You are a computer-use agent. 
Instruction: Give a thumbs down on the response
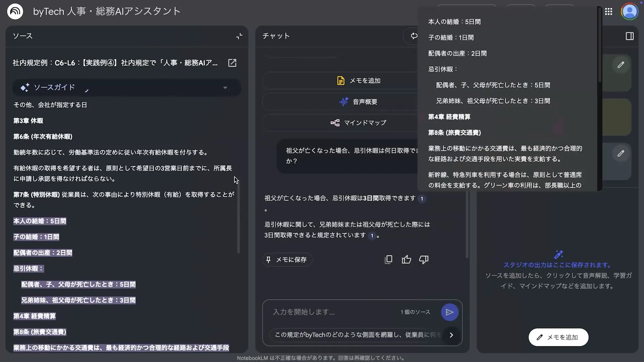(424, 259)
